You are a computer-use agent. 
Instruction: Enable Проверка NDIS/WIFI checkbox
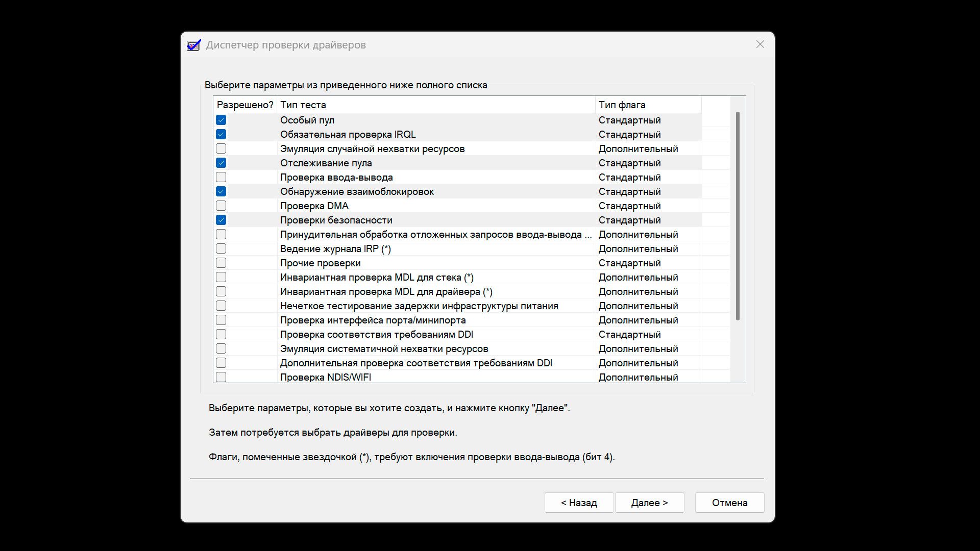(x=221, y=377)
